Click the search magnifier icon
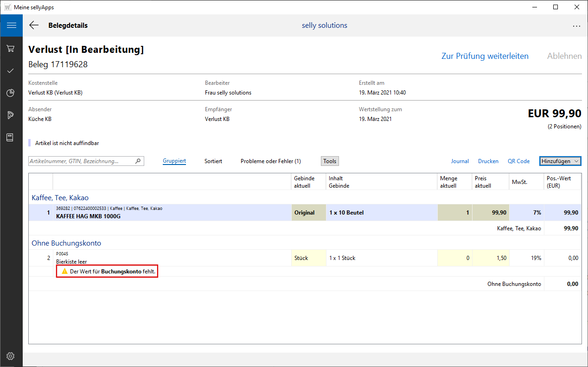The height and width of the screenshot is (367, 588). [138, 161]
